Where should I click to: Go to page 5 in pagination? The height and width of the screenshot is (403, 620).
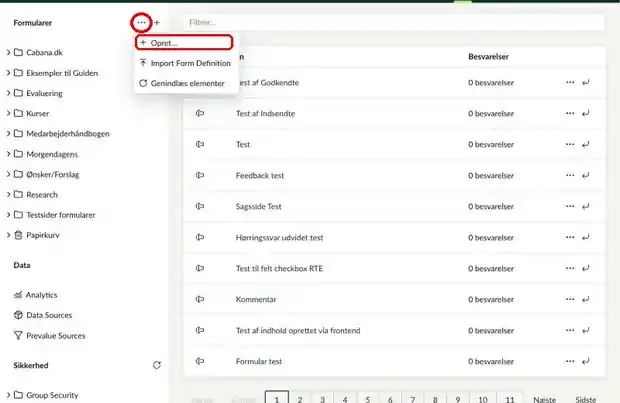[x=368, y=397]
